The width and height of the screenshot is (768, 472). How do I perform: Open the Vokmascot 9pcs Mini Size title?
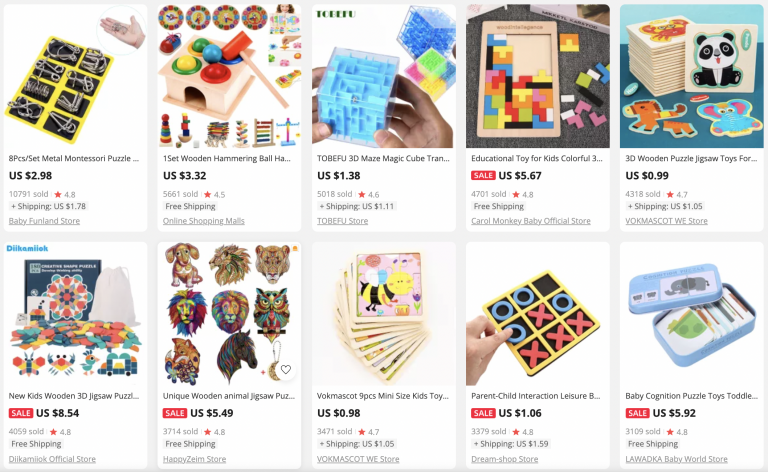click(383, 396)
